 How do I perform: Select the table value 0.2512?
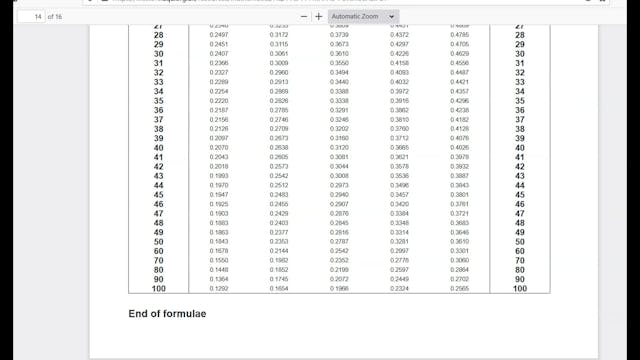(279, 185)
